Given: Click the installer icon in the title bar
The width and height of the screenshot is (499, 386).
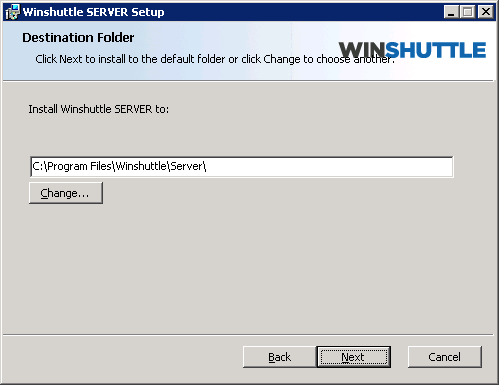Looking at the screenshot, I should pos(12,12).
